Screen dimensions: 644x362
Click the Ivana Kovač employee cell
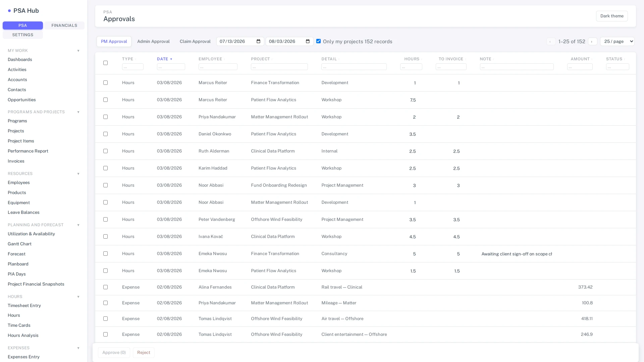[x=211, y=237]
